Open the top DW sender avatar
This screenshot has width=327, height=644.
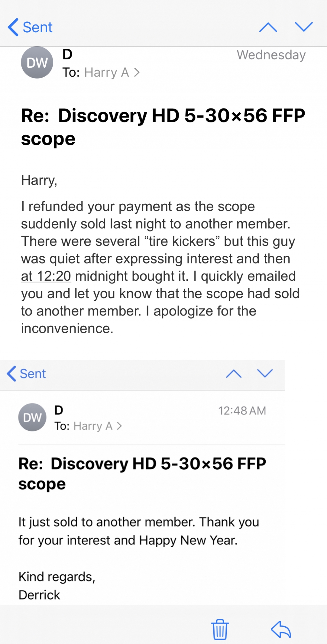click(37, 63)
